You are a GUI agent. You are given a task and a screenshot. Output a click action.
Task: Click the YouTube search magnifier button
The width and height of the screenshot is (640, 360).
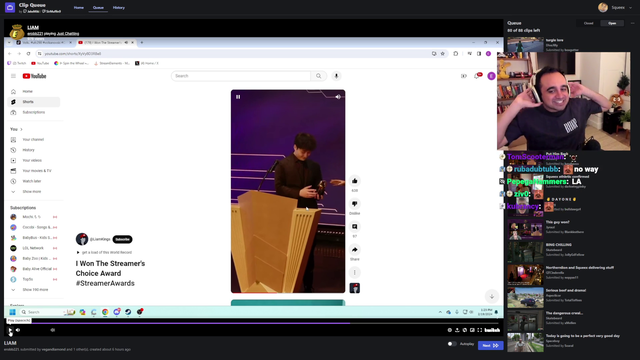point(318,76)
